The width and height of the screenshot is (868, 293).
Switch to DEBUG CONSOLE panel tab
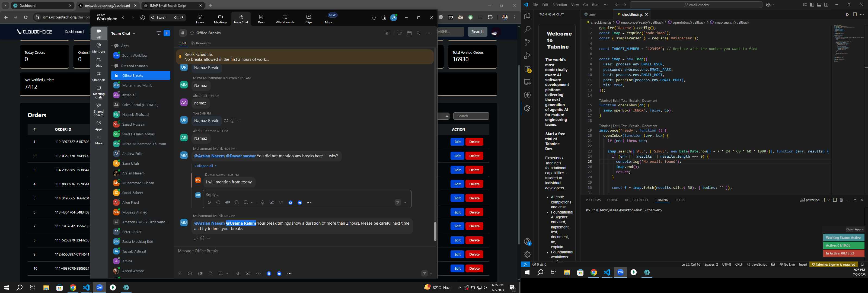coord(637,200)
